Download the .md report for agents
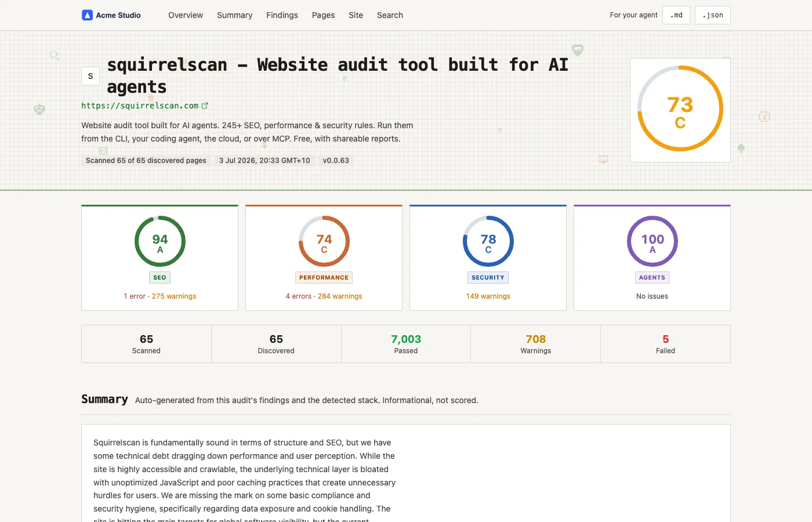 tap(676, 15)
